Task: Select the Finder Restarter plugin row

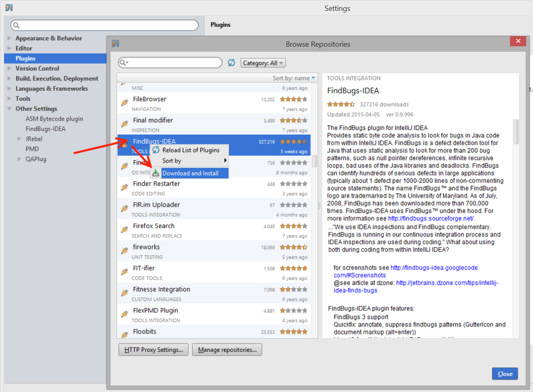Action: click(x=214, y=188)
